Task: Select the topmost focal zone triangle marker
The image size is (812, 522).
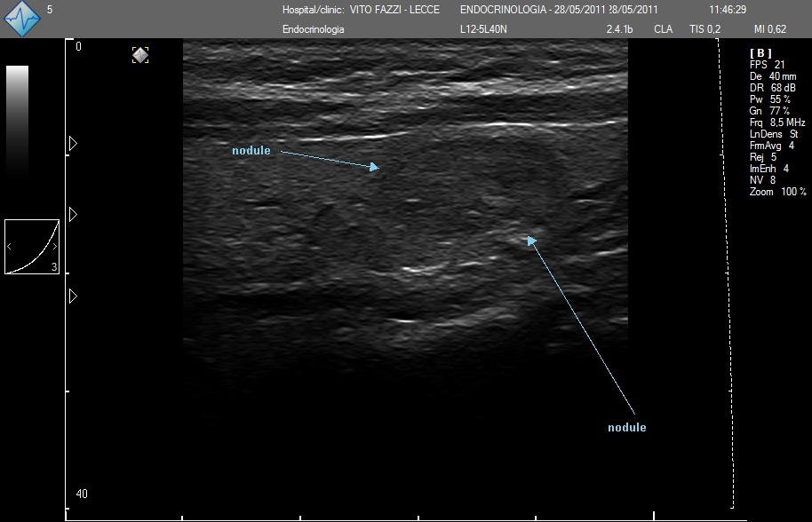Action: click(x=73, y=143)
